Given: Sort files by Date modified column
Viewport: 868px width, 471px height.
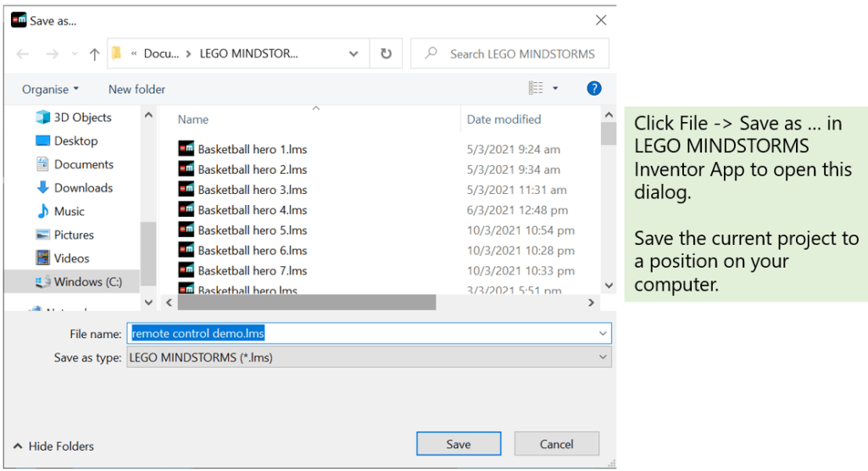Looking at the screenshot, I should (504, 119).
